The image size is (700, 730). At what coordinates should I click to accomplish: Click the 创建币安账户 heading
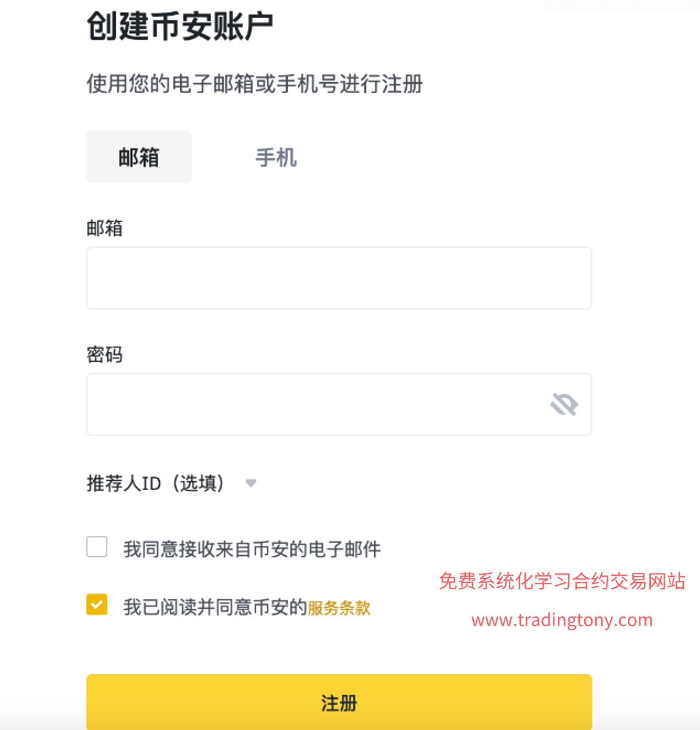pyautogui.click(x=180, y=26)
